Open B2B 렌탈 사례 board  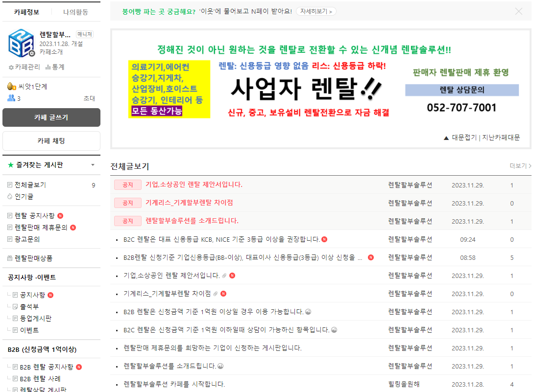coord(40,379)
